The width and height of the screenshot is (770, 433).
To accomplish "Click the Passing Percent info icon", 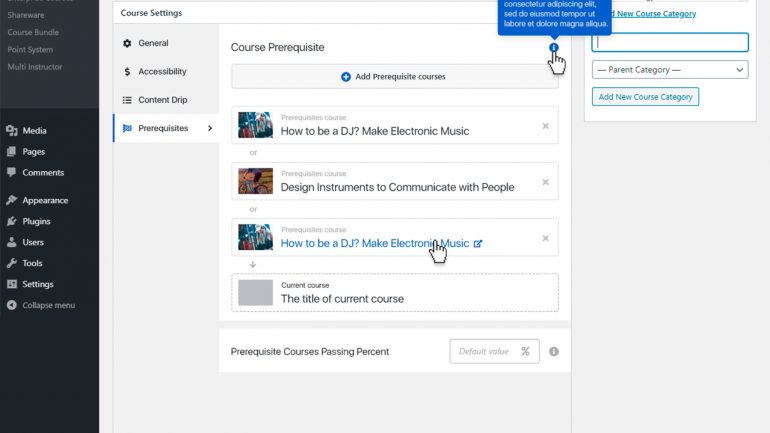I will (x=553, y=352).
